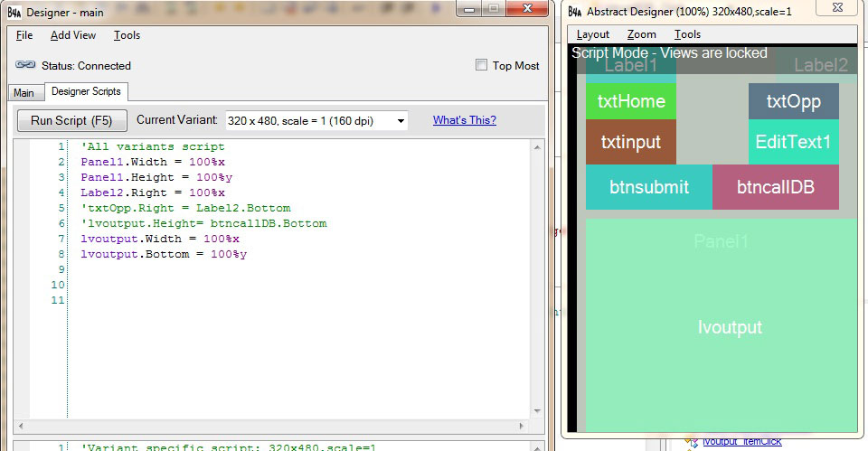Click the lvoutput_ItemClick link behind the designer
This screenshot has width=868, height=451.
(x=741, y=442)
